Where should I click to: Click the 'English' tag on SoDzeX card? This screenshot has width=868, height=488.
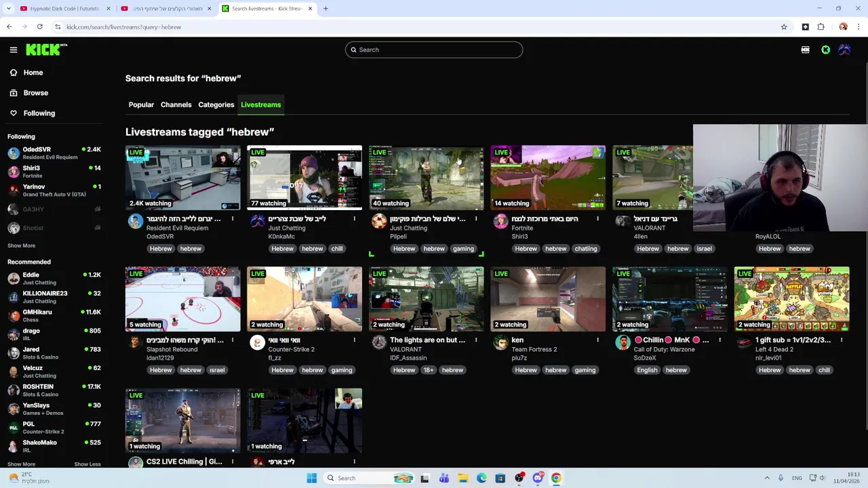tap(647, 370)
